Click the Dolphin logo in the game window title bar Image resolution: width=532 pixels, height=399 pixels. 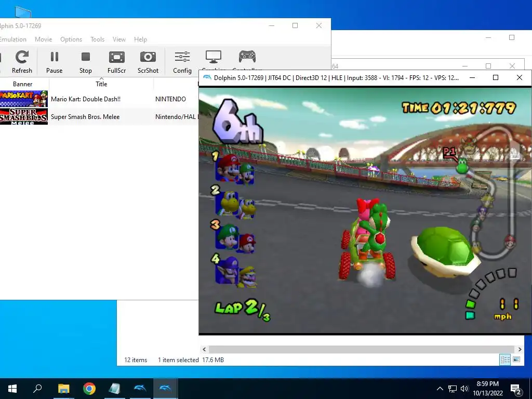coord(207,78)
